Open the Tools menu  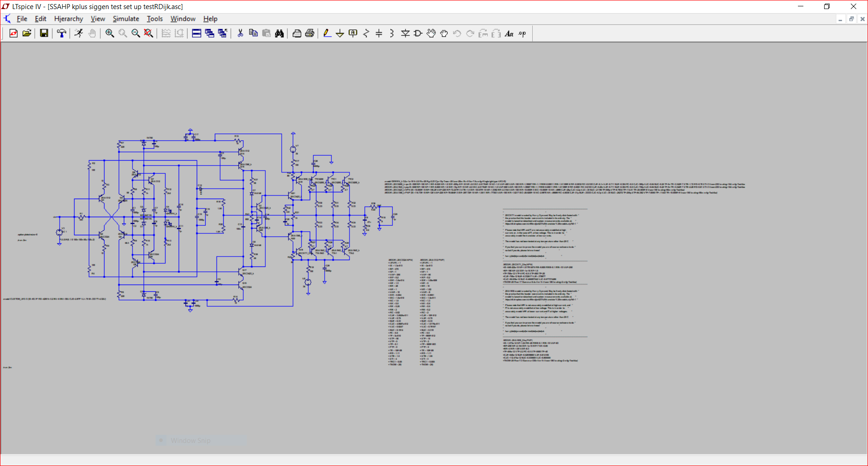(x=155, y=19)
